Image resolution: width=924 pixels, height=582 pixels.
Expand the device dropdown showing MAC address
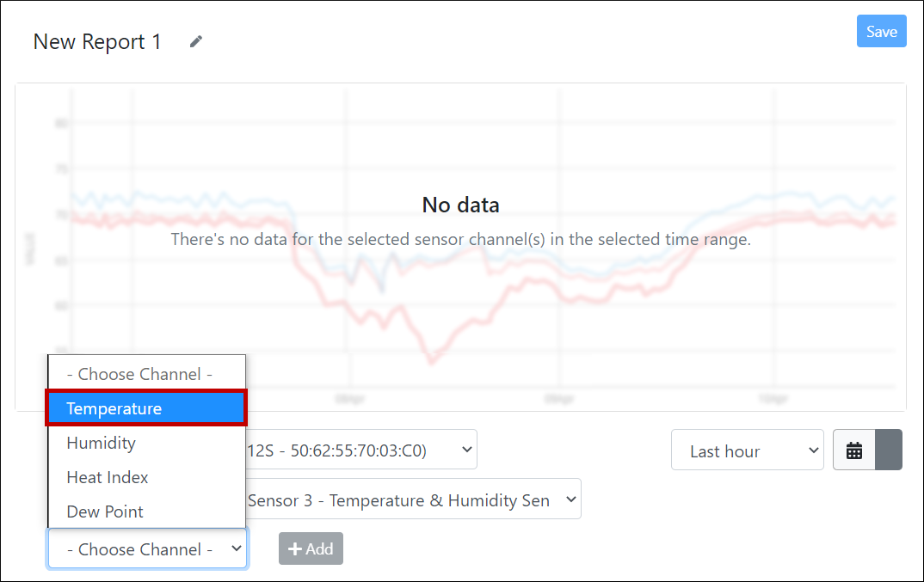pos(361,450)
